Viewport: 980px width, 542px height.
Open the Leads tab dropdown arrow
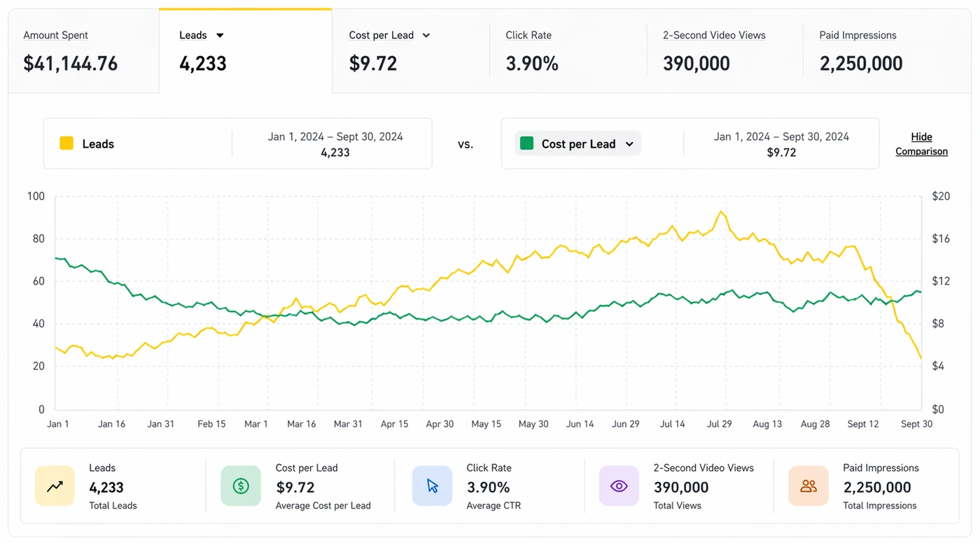point(220,36)
